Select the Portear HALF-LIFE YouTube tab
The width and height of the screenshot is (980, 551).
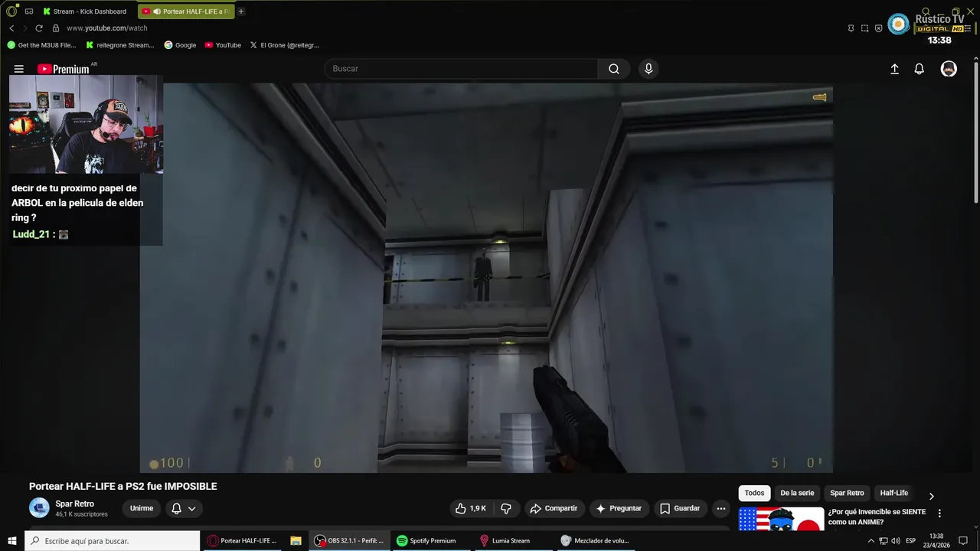click(186, 11)
